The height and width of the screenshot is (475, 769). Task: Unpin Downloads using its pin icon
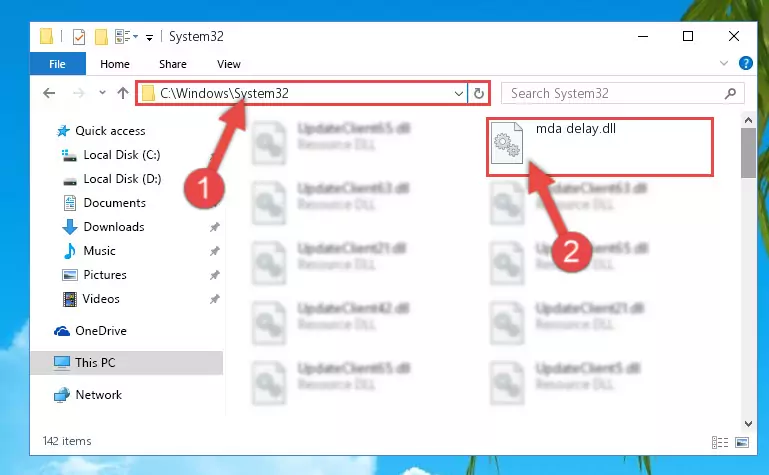[x=214, y=227]
